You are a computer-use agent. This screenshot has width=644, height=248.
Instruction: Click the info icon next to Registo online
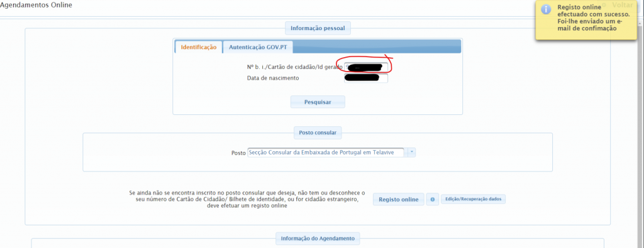coord(433,200)
